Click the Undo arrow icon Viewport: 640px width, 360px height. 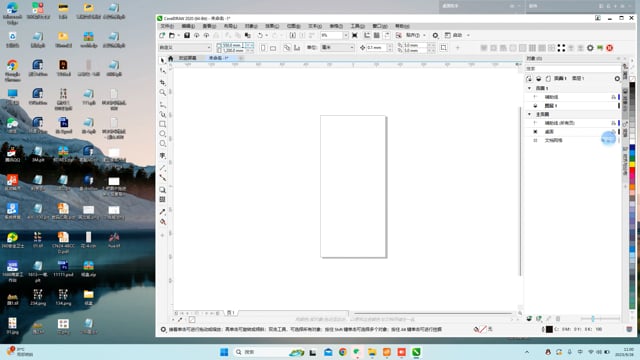pos(260,36)
